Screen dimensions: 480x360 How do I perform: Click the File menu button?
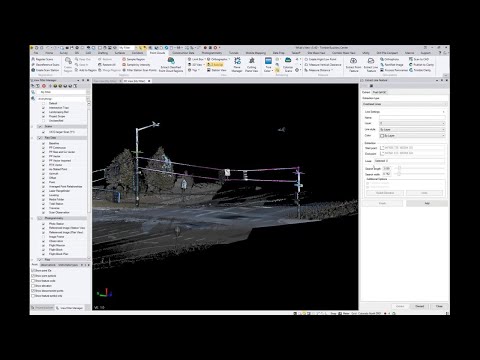36,53
